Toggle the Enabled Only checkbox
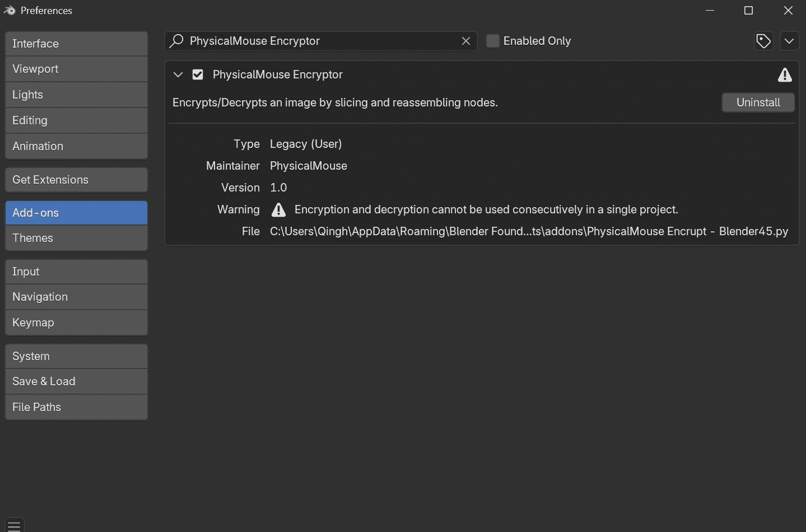The image size is (806, 532). (492, 41)
